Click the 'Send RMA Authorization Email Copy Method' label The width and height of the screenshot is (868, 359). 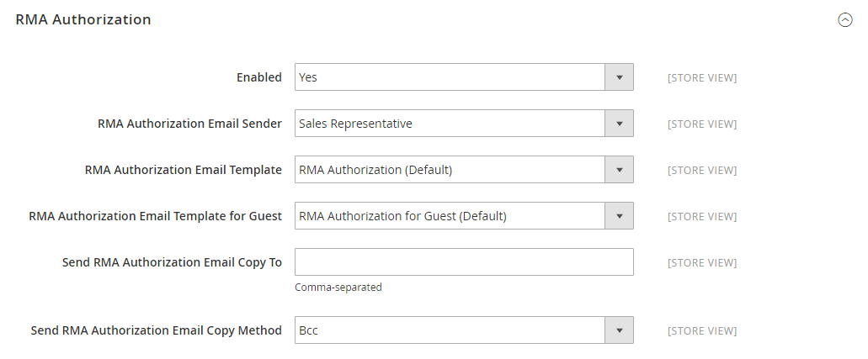click(156, 330)
